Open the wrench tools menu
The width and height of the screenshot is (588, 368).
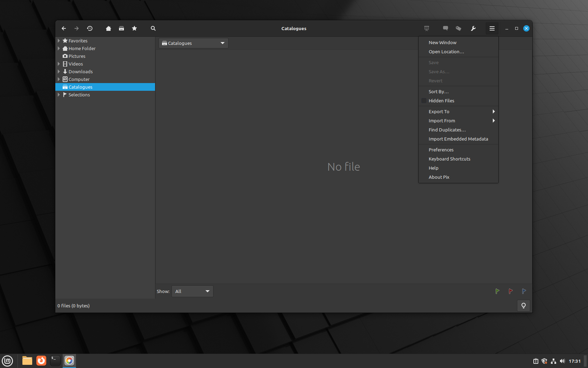pos(473,28)
